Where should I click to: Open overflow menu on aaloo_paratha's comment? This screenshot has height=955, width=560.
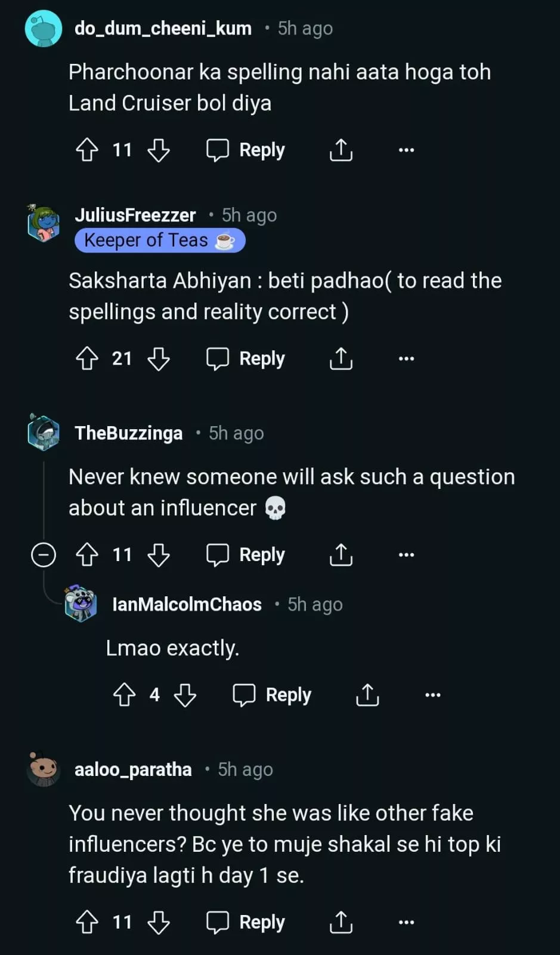pos(406,922)
